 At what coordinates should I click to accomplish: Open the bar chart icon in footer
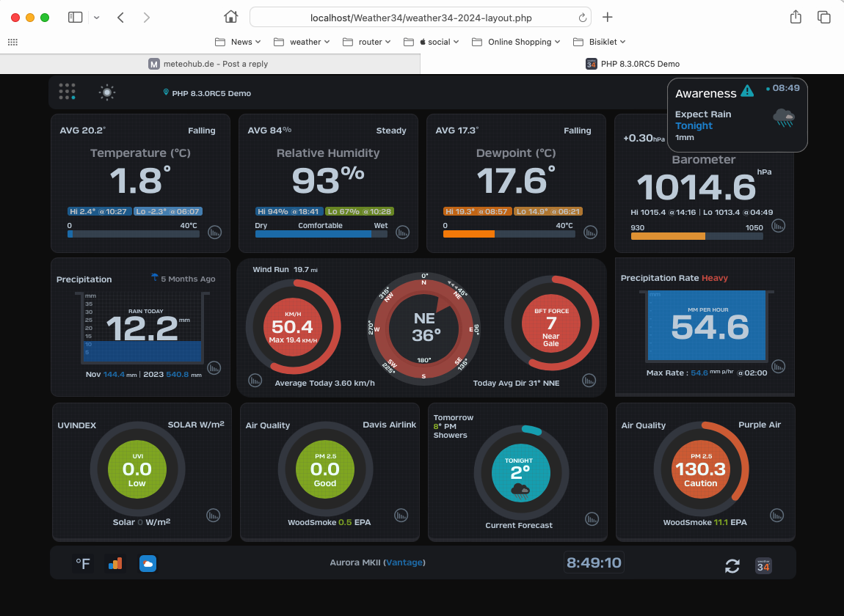coord(115,563)
